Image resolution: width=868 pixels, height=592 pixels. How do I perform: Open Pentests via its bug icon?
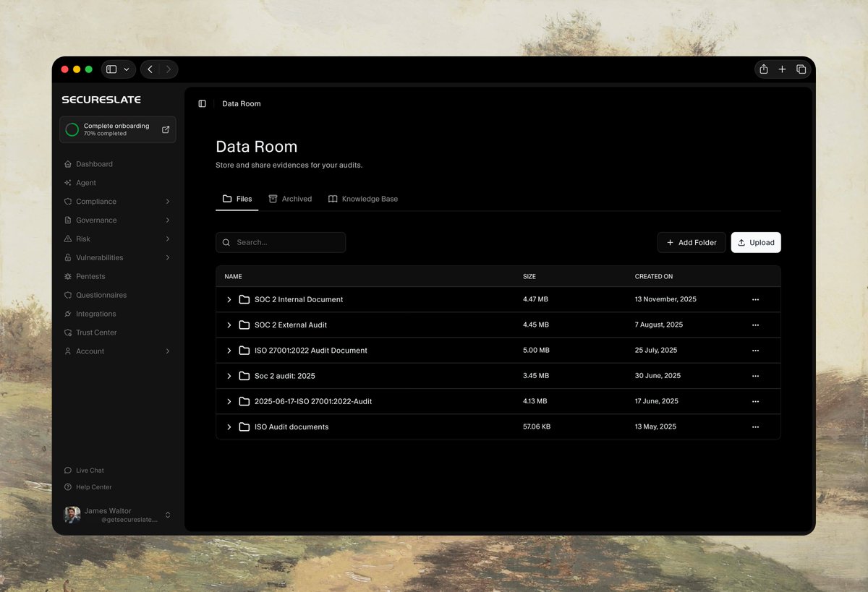click(68, 277)
